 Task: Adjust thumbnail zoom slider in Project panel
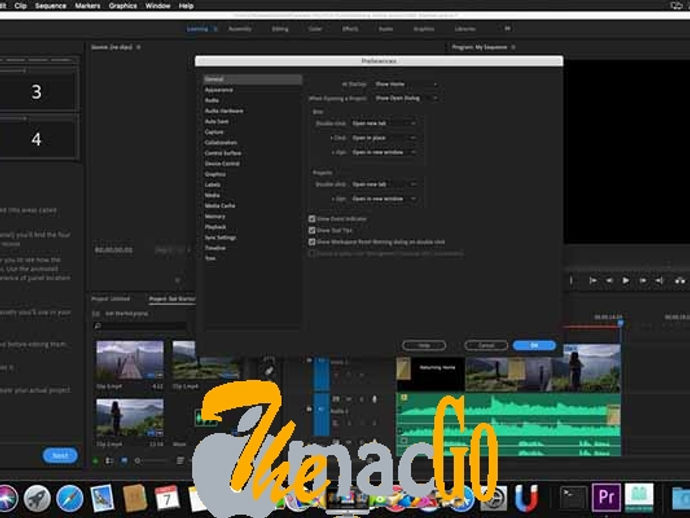coord(152,461)
